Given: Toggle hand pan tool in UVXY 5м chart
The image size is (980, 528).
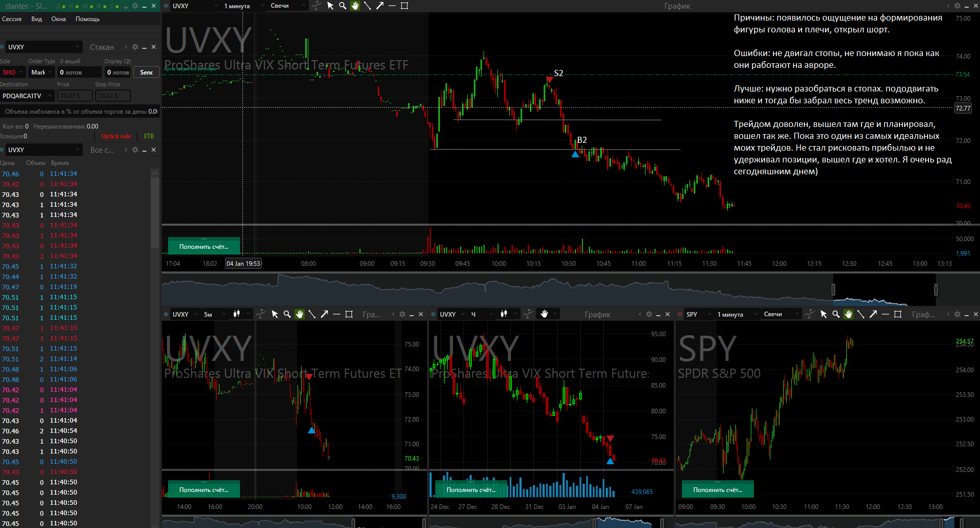Looking at the screenshot, I should point(300,314).
